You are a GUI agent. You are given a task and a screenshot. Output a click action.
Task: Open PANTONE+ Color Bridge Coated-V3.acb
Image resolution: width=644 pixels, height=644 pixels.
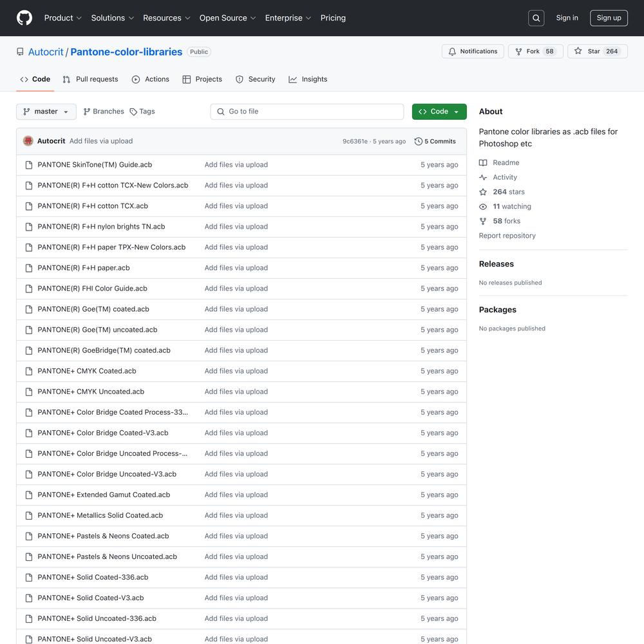pyautogui.click(x=102, y=433)
